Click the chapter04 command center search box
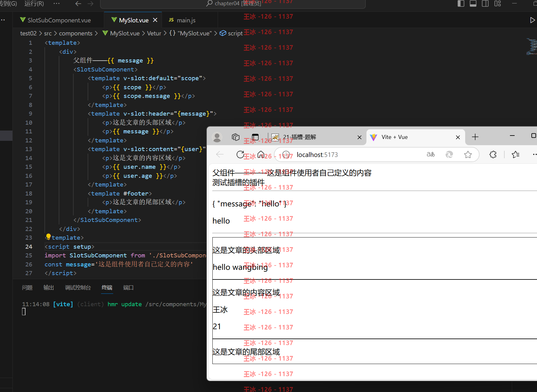The height and width of the screenshot is (392, 537). (x=233, y=4)
